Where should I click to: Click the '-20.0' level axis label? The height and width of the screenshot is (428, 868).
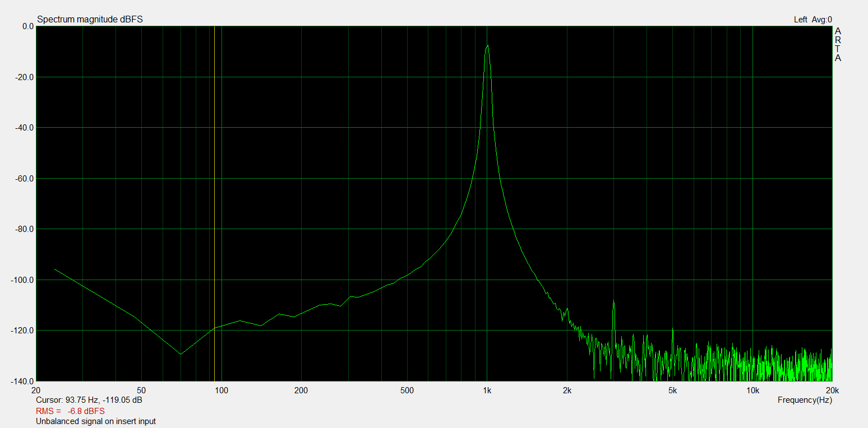[23, 77]
